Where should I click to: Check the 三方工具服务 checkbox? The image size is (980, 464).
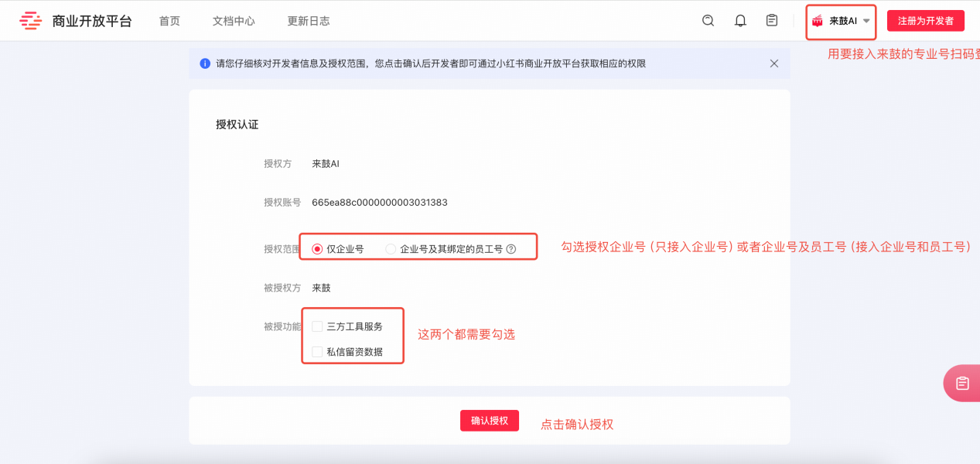click(x=316, y=326)
